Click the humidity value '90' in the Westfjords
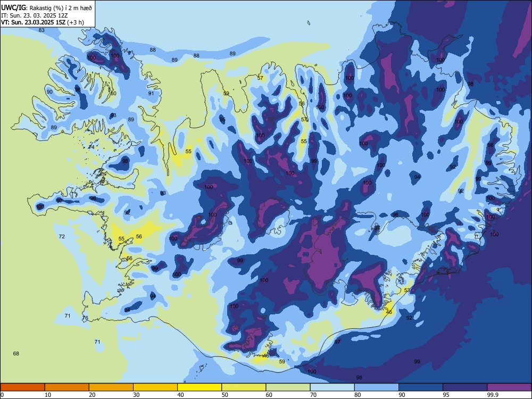Screen dimensions: 532x399 [x=49, y=92]
